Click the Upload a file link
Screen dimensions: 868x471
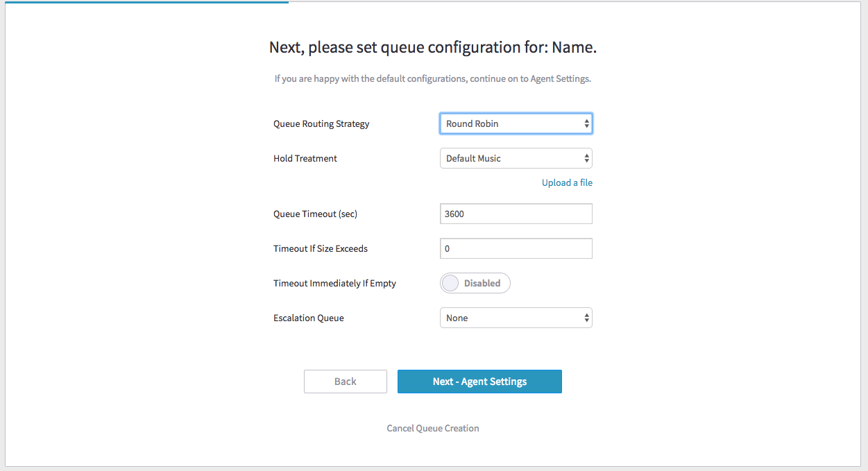567,182
